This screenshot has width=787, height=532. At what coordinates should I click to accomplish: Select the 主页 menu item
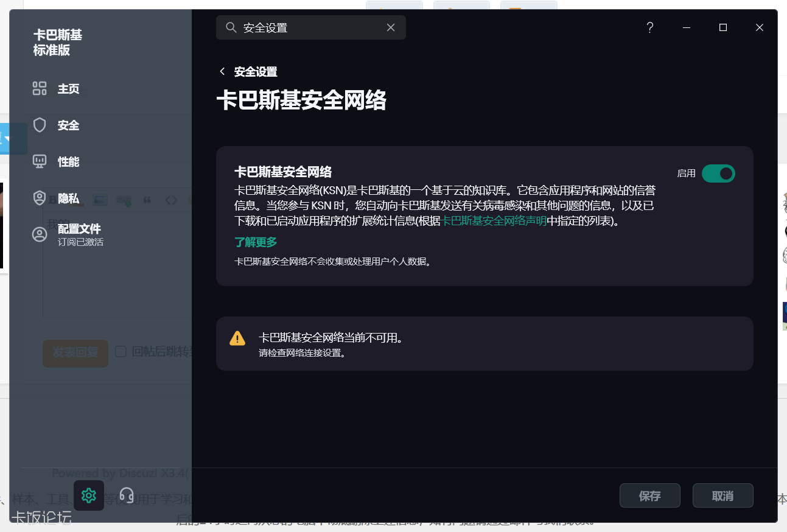point(68,89)
